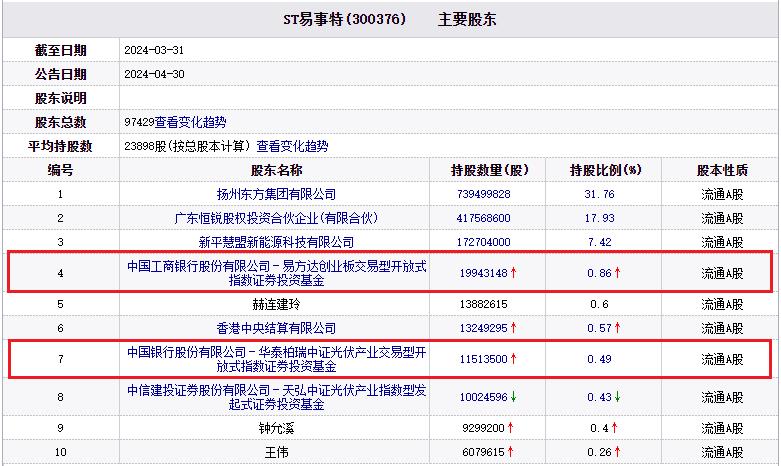The height and width of the screenshot is (466, 781).
Task: Select shareholder 广东恒锐股权投资合伙企业
Action: click(x=276, y=218)
